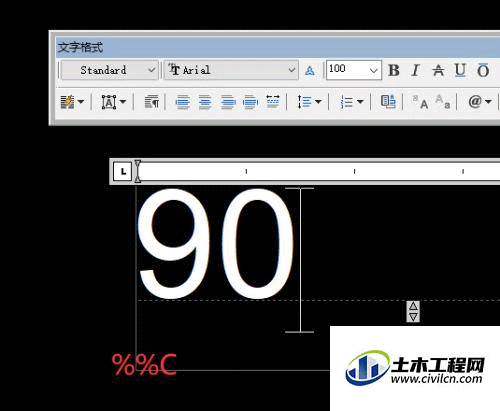Click the Numbering list icon
Screen dimensions: 500x411
[x=346, y=102]
